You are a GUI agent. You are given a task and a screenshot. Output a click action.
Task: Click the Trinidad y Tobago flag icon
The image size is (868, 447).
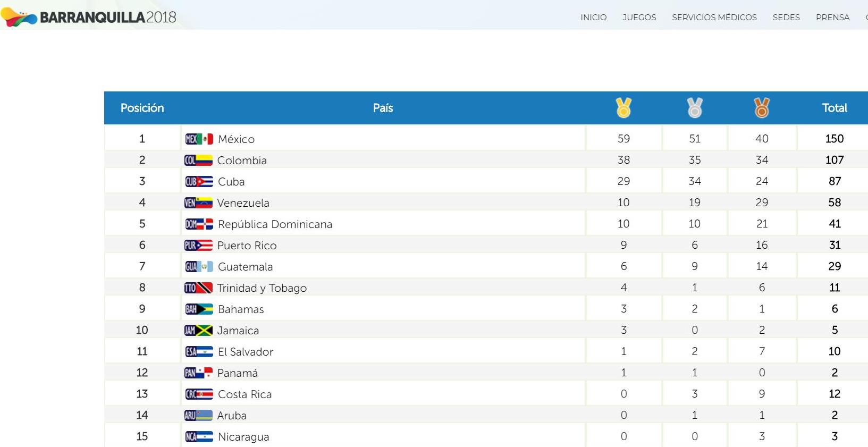198,288
